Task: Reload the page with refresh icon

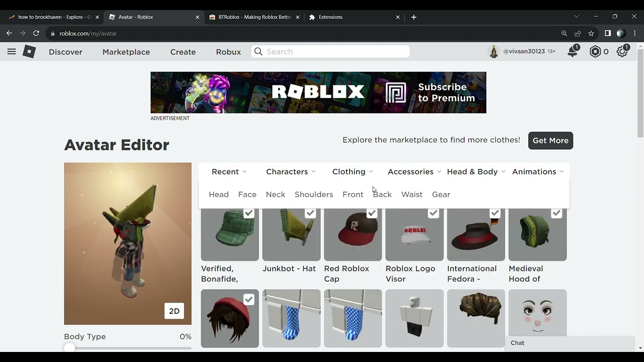Action: point(36,33)
